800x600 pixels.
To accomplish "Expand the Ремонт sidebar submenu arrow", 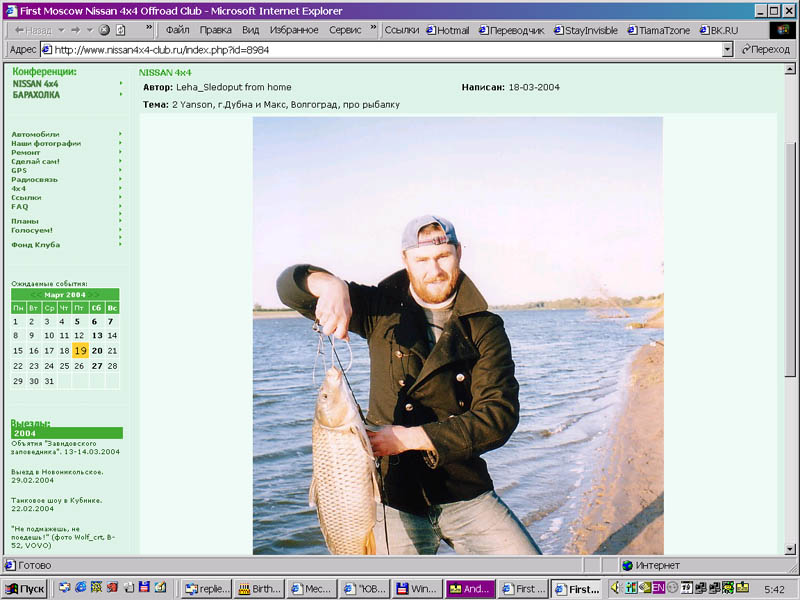I will click(120, 152).
